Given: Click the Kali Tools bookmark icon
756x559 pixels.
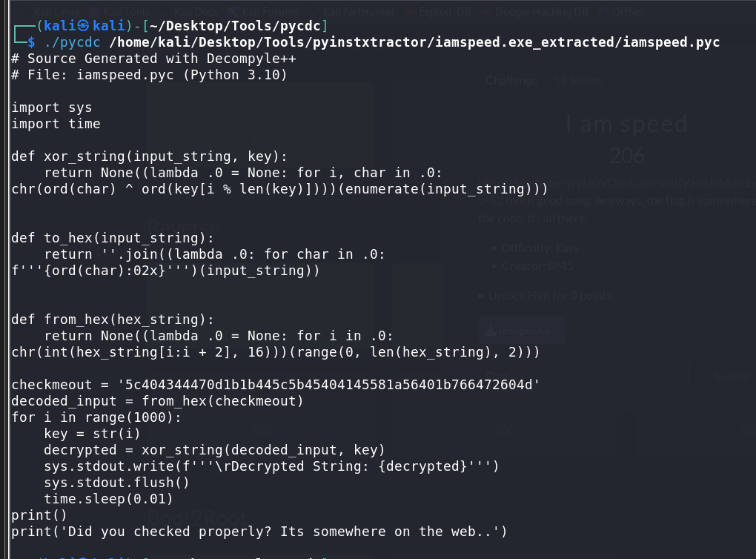Looking at the screenshot, I should point(95,12).
